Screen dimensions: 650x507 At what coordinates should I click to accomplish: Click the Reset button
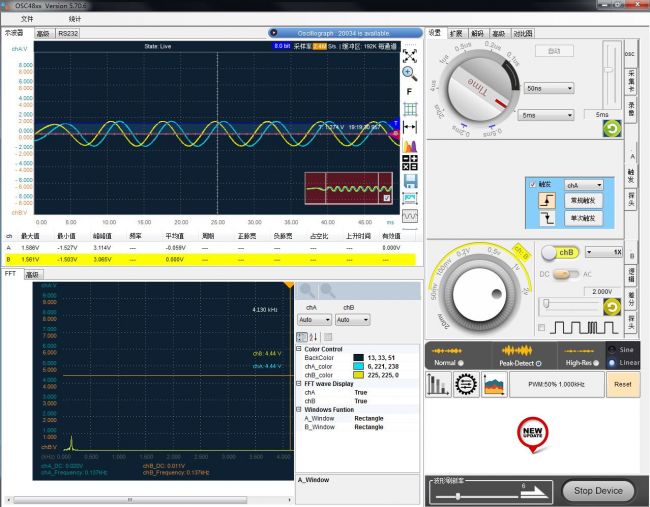click(x=623, y=384)
